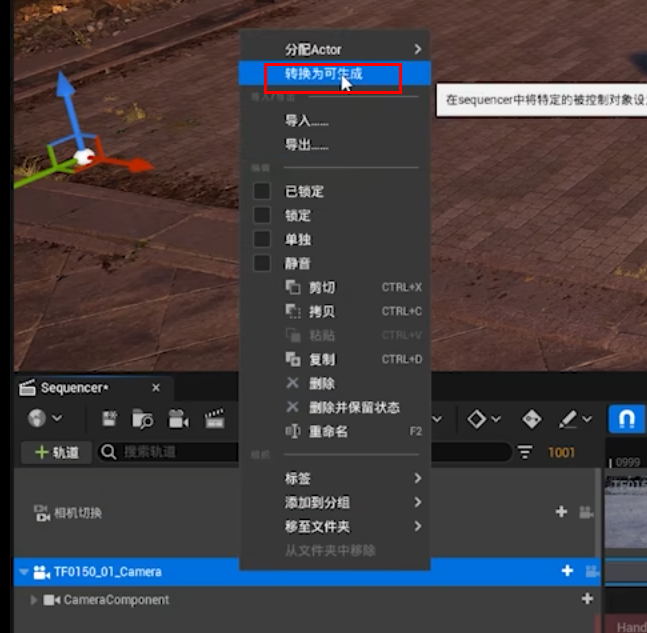
Task: Toggle the snapping magnet button
Action: (626, 419)
